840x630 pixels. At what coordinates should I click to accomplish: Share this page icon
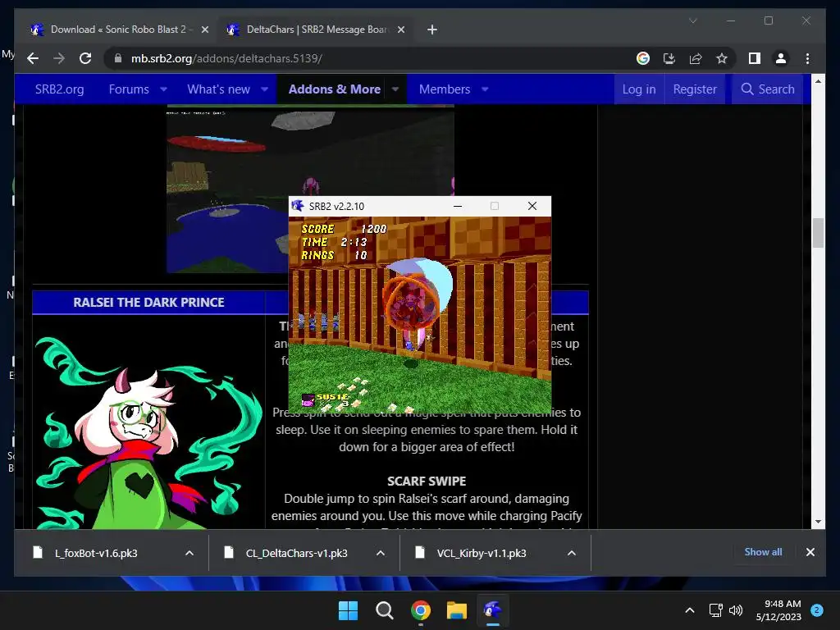click(x=696, y=58)
